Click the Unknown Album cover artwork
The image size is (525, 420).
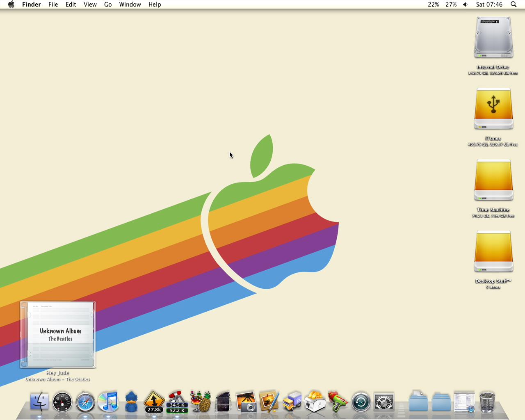point(58,335)
